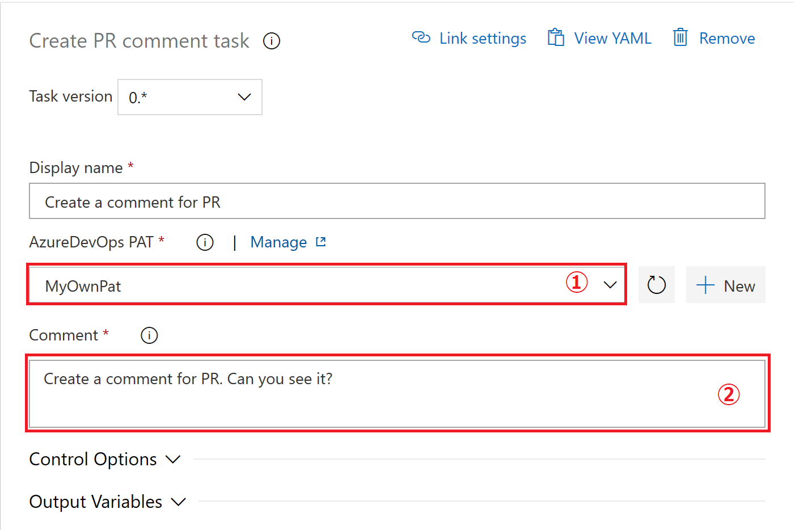Viewport: 812px width, 530px height.
Task: Click the external link icon after Manage
Action: click(321, 242)
